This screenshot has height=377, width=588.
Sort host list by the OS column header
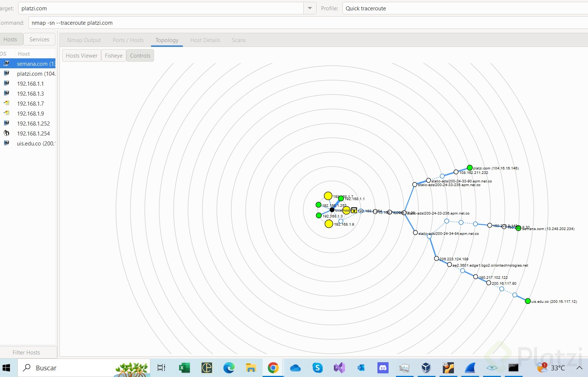[4, 54]
